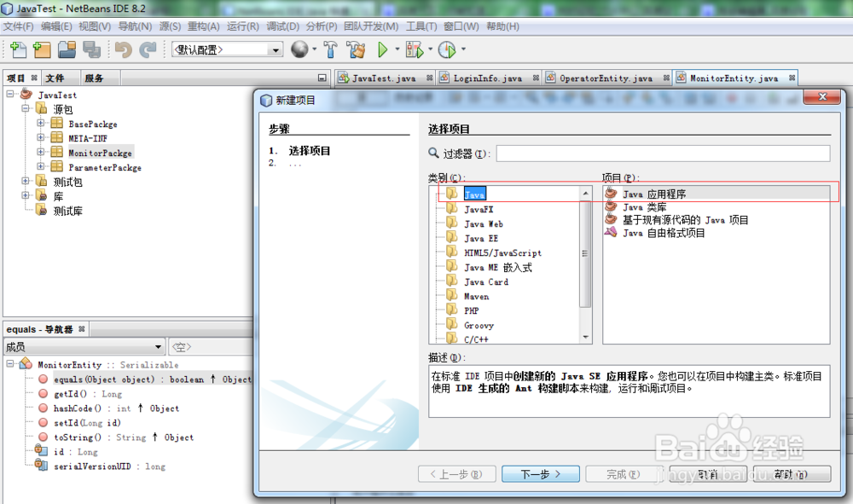Click the Save All toolbar icon
This screenshot has height=504, width=853.
click(91, 49)
